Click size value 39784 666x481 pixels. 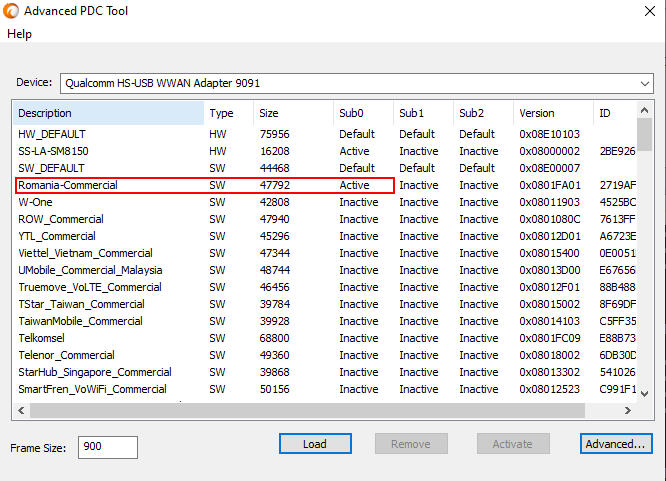pyautogui.click(x=275, y=304)
